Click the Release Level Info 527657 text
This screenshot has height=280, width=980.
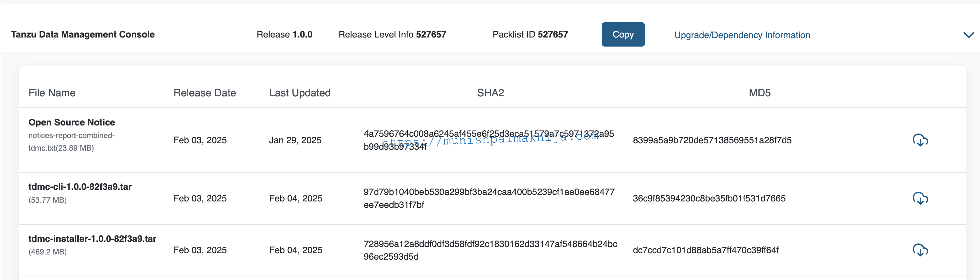click(392, 35)
